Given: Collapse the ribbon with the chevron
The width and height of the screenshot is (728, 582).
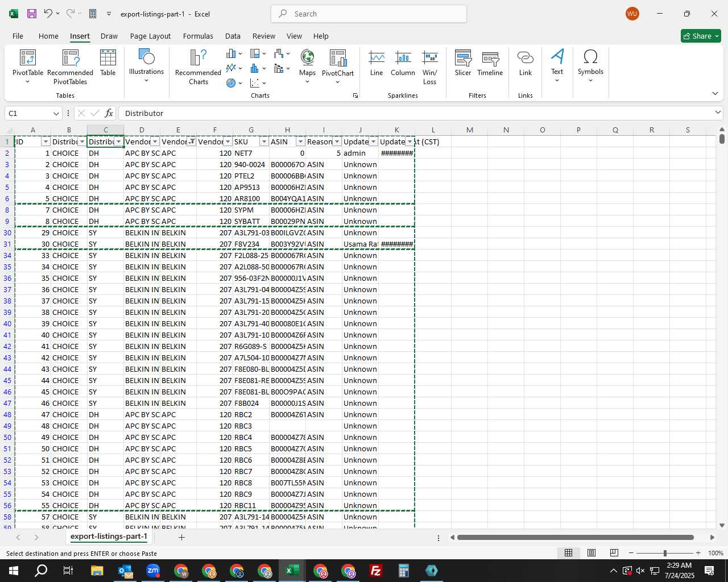Looking at the screenshot, I should pos(715,94).
